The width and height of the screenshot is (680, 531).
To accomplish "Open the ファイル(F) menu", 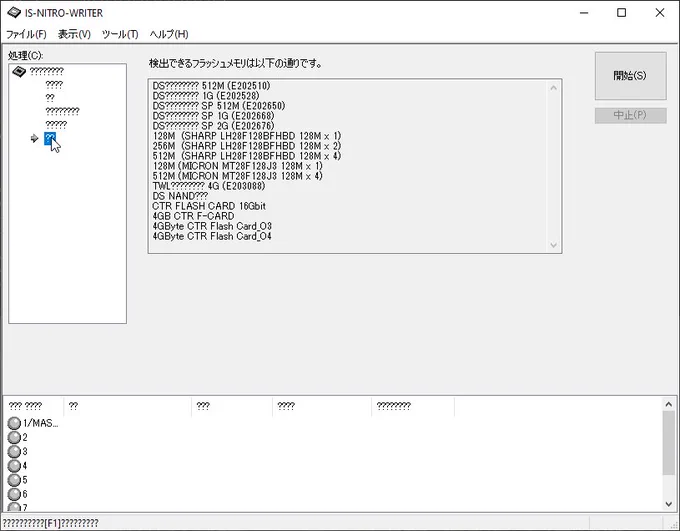I will pyautogui.click(x=26, y=34).
